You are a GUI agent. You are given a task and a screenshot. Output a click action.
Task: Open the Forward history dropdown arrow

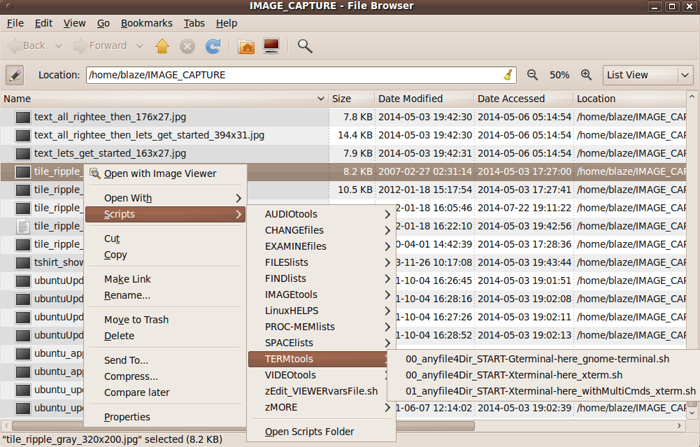[140, 46]
